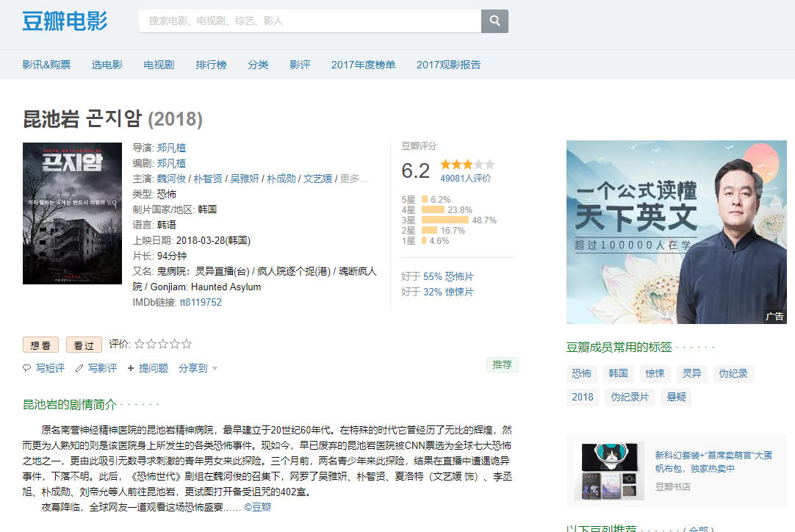
Task: Open the 49081人评价 ratings link
Action: coord(466,179)
